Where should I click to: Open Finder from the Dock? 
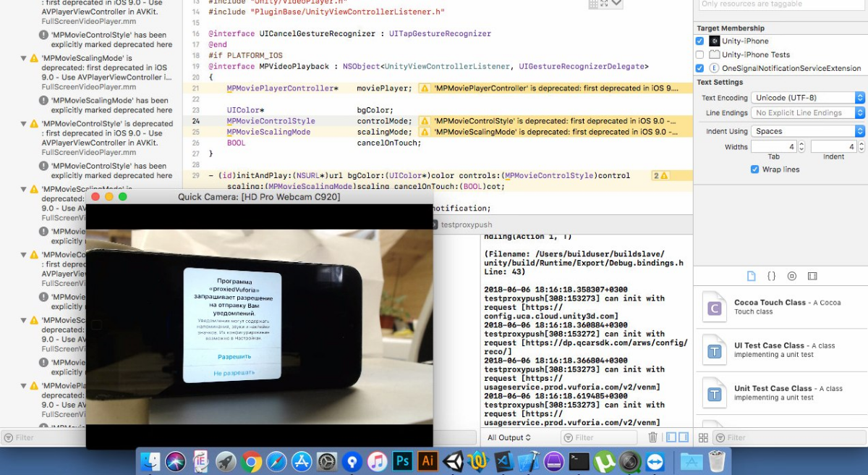(x=150, y=461)
